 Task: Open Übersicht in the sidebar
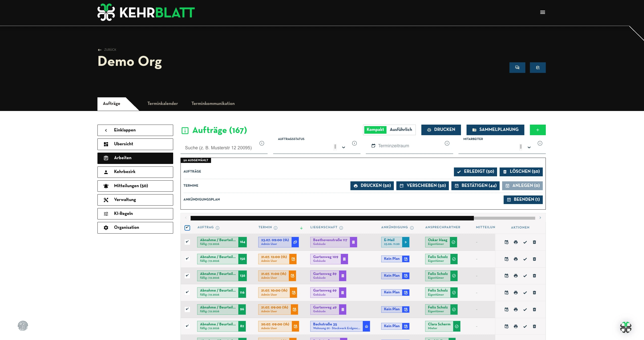click(135, 144)
